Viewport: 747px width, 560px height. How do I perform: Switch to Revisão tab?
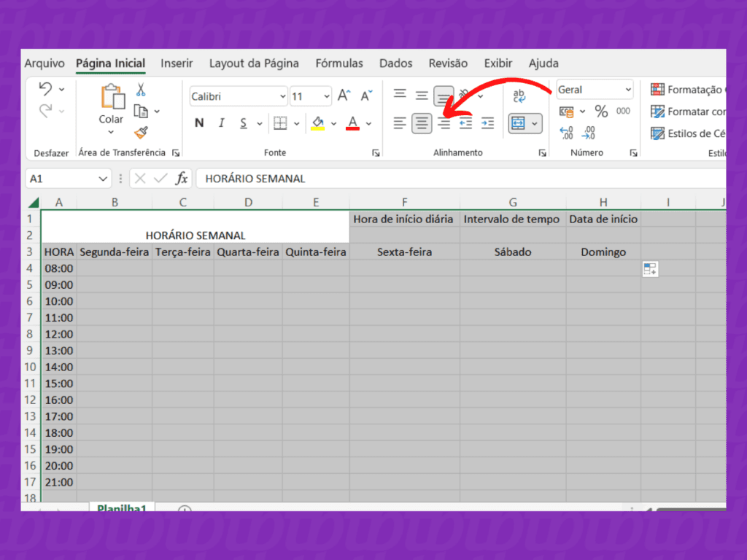(x=448, y=63)
